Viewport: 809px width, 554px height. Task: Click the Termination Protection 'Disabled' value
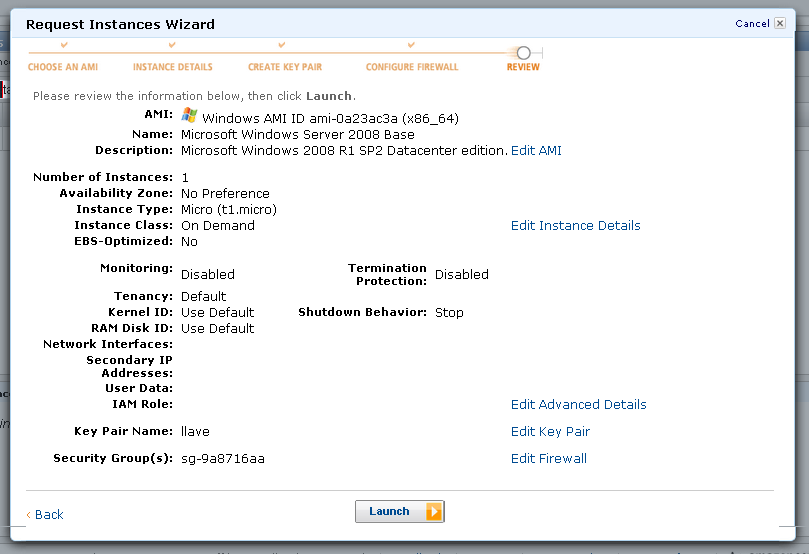462,274
